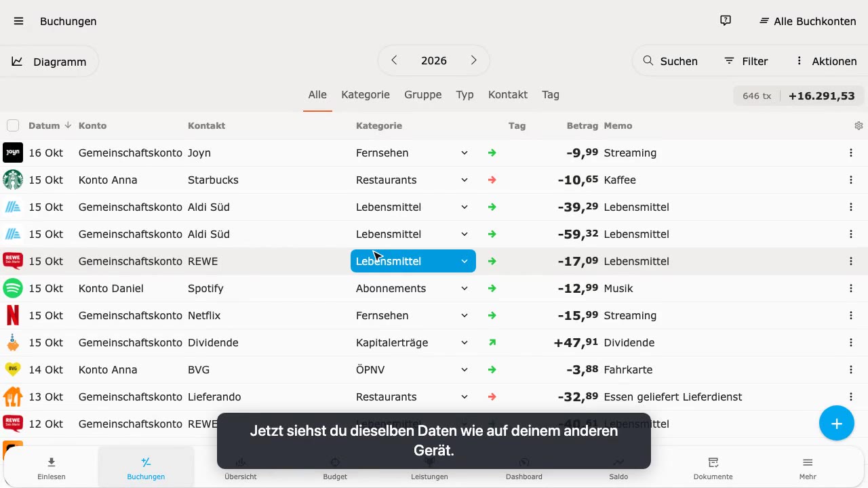Go to previous year with left chevron
This screenshot has width=868, height=488.
[x=394, y=61]
